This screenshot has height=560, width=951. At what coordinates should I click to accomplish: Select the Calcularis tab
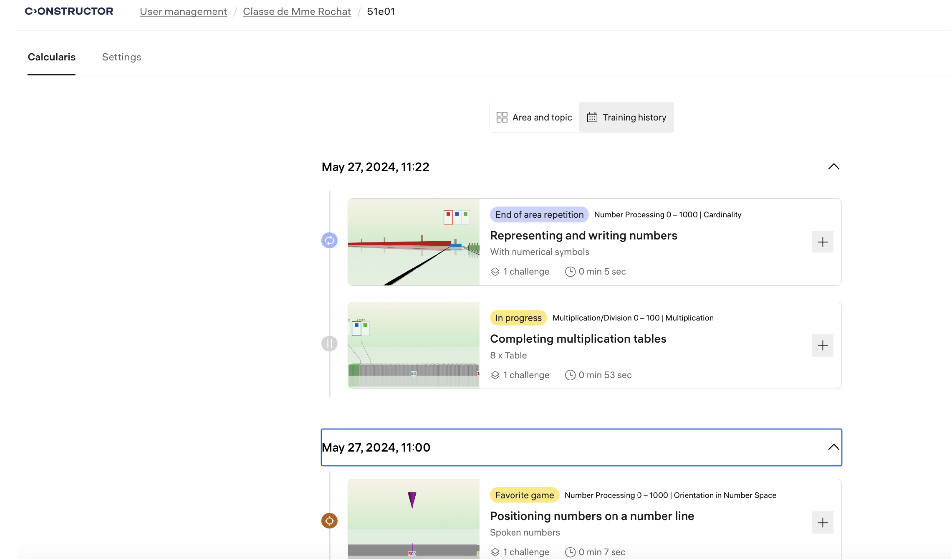[x=51, y=57]
